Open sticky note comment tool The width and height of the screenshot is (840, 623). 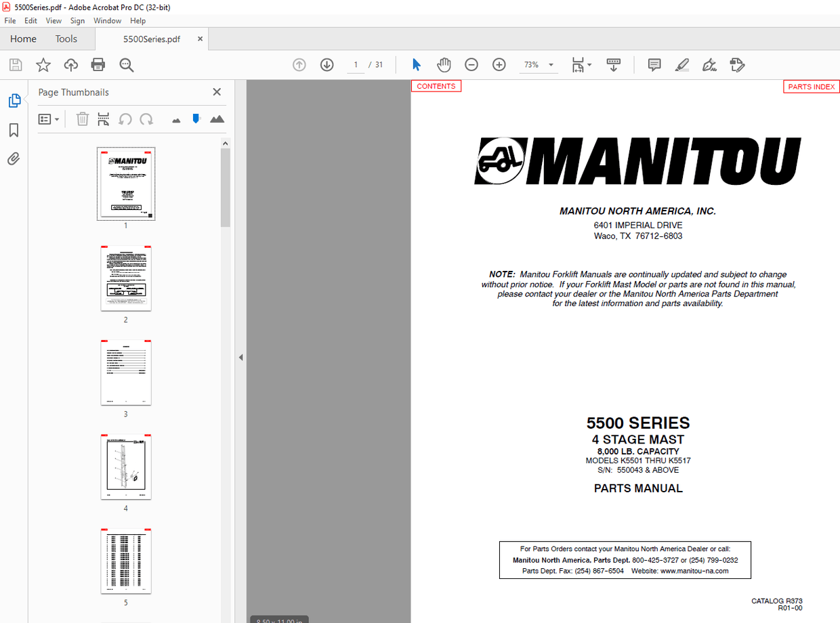(x=654, y=64)
